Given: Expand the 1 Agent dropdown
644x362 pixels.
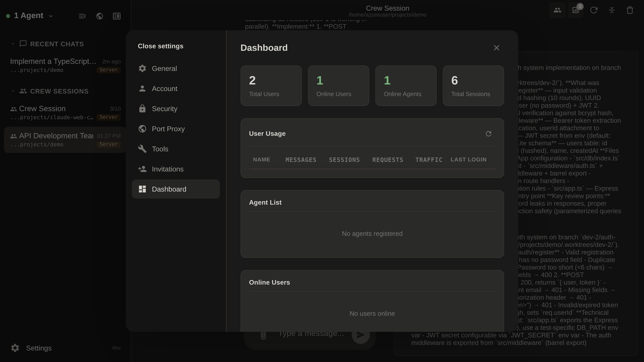Looking at the screenshot, I should pyautogui.click(x=51, y=16).
